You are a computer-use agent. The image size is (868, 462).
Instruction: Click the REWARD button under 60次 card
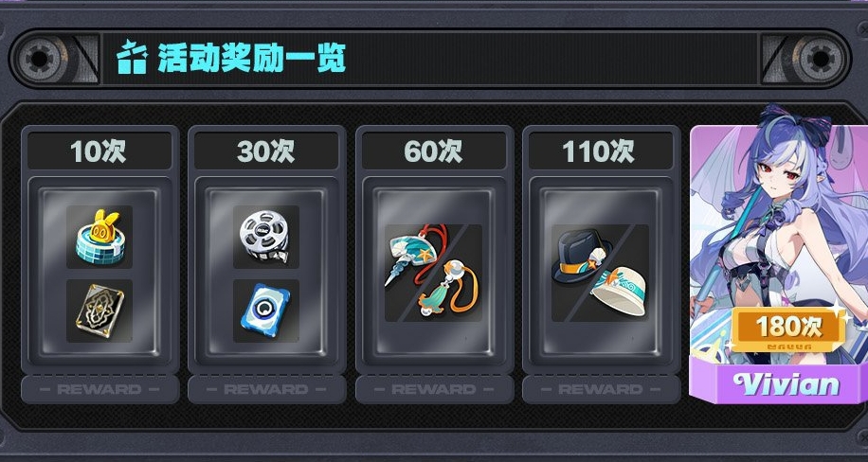click(x=434, y=389)
